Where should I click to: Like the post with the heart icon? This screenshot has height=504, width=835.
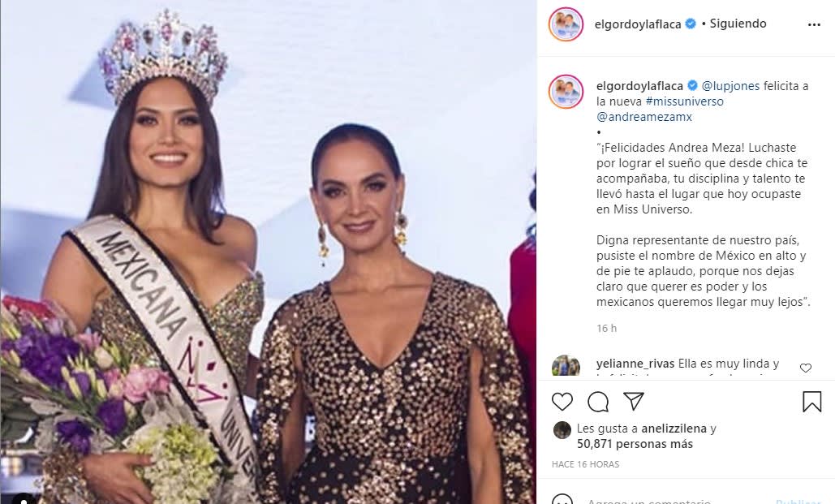tap(562, 402)
